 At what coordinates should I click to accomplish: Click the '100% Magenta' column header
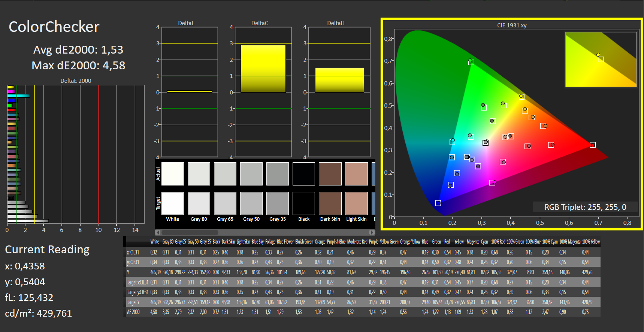(570, 242)
